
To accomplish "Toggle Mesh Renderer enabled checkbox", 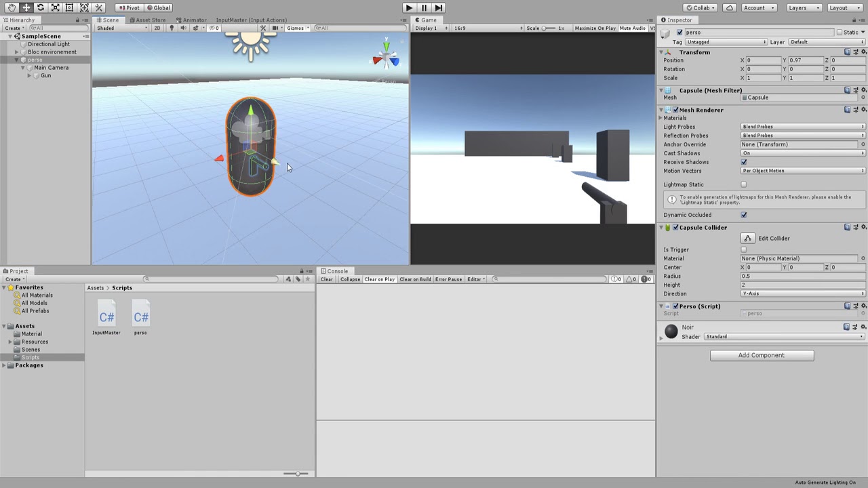I will pyautogui.click(x=675, y=110).
